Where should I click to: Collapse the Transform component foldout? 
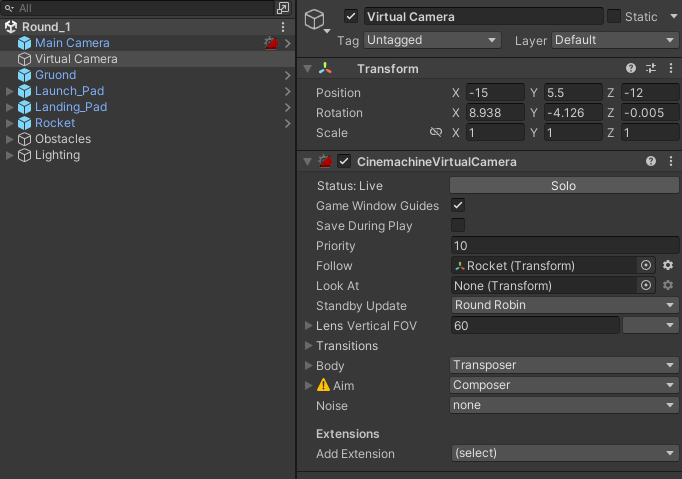tap(308, 69)
